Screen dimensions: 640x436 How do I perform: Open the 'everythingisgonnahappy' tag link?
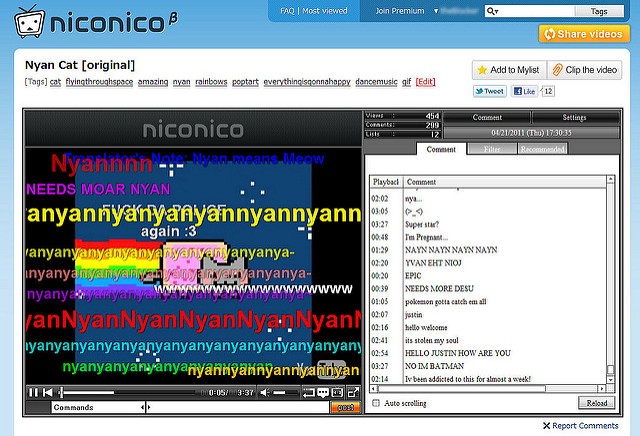[307, 82]
